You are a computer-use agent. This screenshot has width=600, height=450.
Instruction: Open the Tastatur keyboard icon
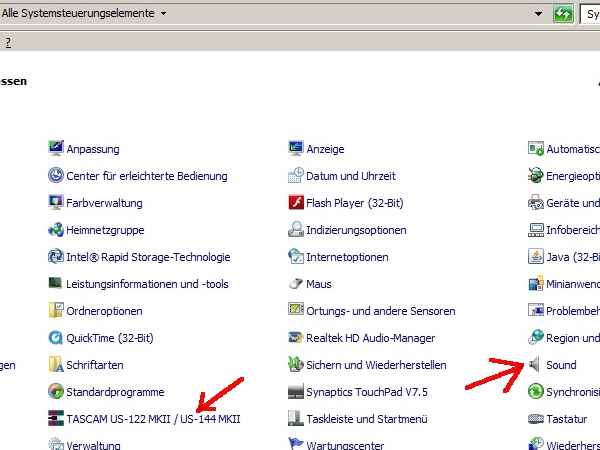click(x=536, y=419)
